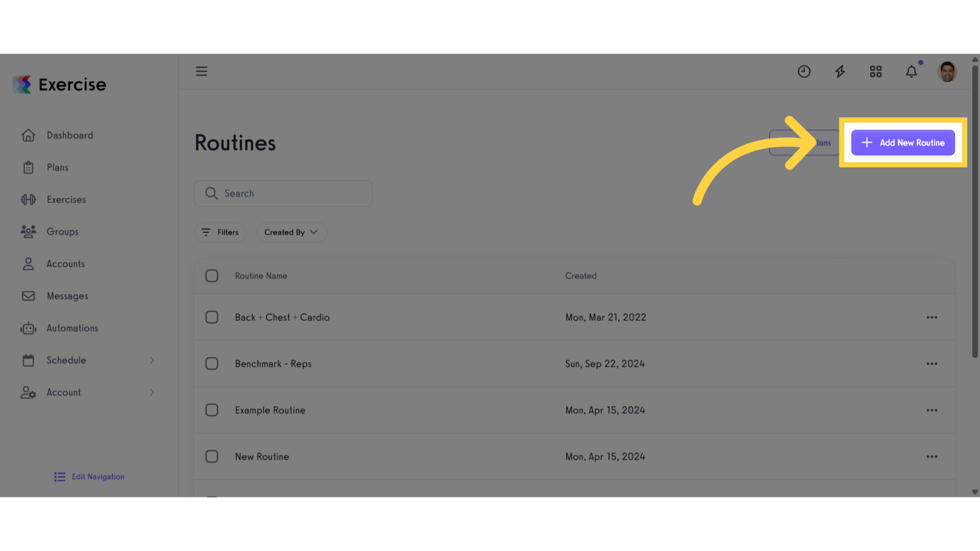The image size is (980, 551).
Task: Click the lightning bolt quick actions icon
Action: [x=840, y=71]
